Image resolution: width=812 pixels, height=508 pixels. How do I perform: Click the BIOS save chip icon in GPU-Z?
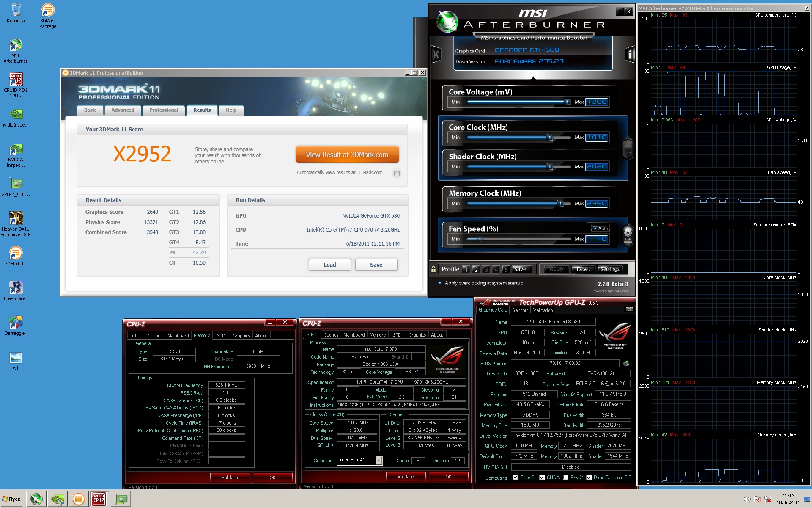(x=626, y=363)
